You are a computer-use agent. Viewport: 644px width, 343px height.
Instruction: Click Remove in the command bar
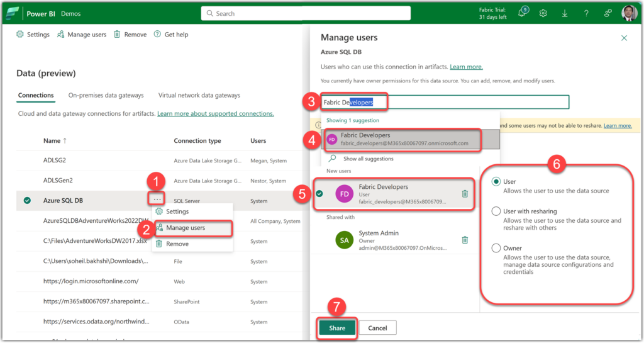coord(130,35)
